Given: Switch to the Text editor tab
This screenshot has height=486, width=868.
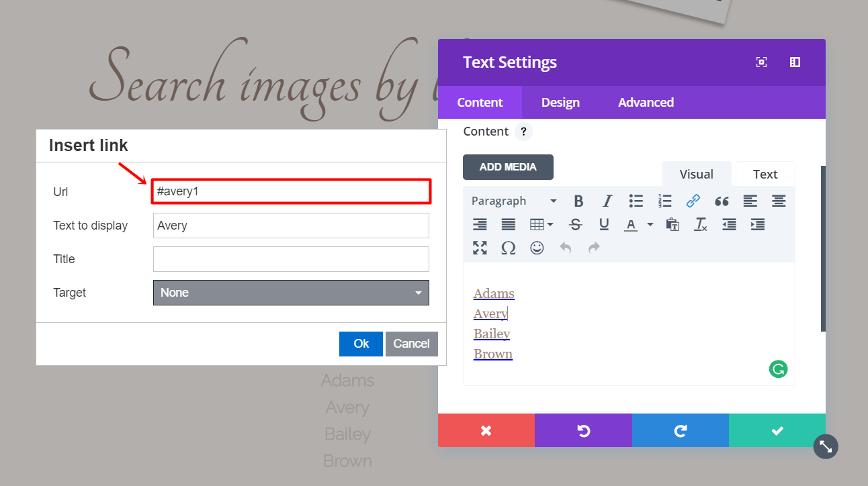Looking at the screenshot, I should 765,175.
